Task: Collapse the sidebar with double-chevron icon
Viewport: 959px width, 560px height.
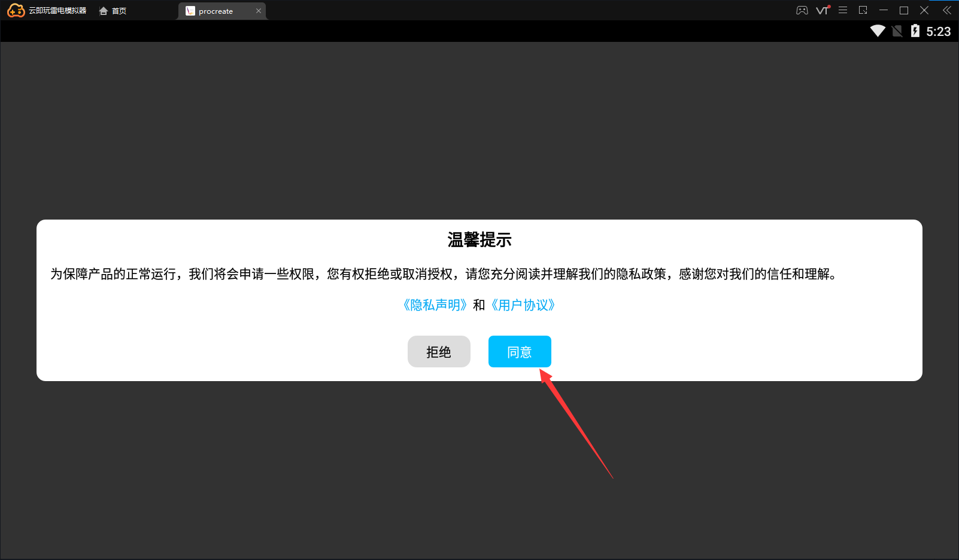Action: tap(947, 10)
